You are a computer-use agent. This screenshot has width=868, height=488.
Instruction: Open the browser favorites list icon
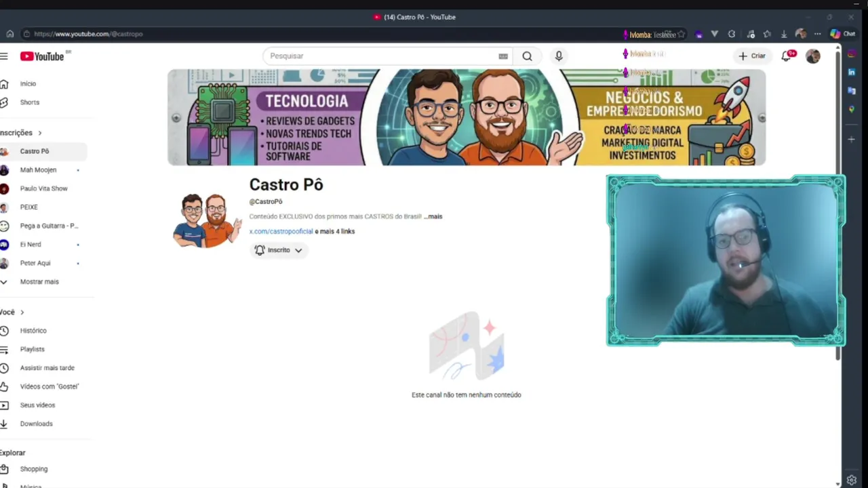pos(767,34)
